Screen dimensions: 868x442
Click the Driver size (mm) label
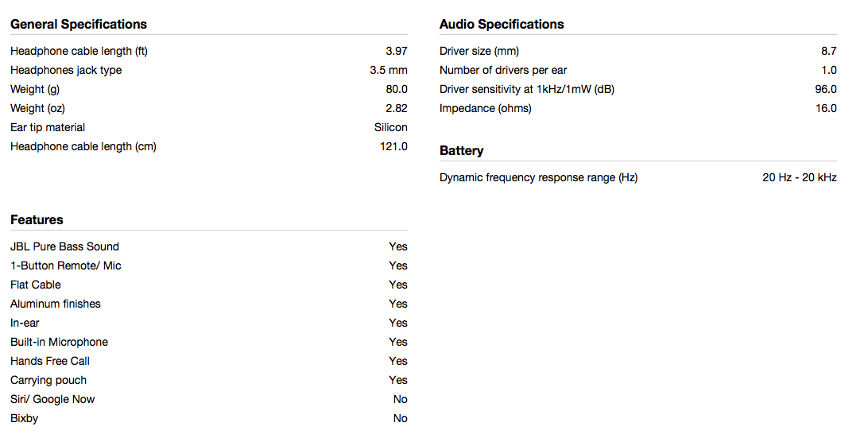click(x=479, y=51)
